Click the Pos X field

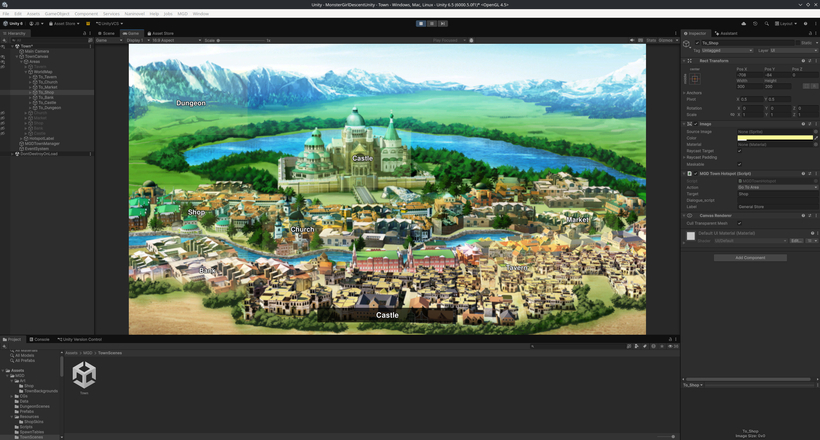point(749,75)
